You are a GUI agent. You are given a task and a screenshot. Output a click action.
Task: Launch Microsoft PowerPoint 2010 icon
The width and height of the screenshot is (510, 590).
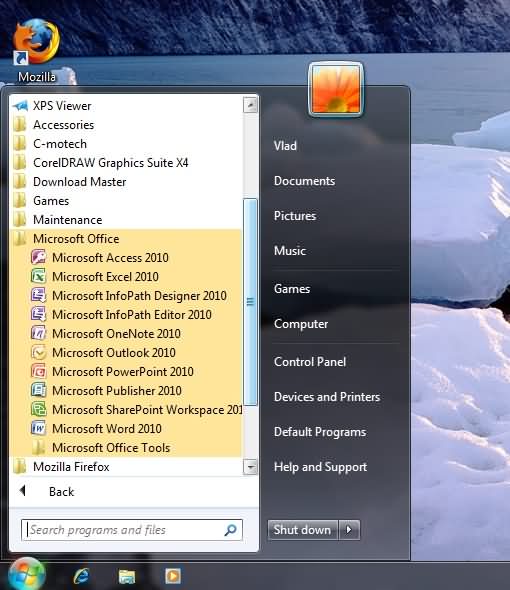[x=38, y=371]
